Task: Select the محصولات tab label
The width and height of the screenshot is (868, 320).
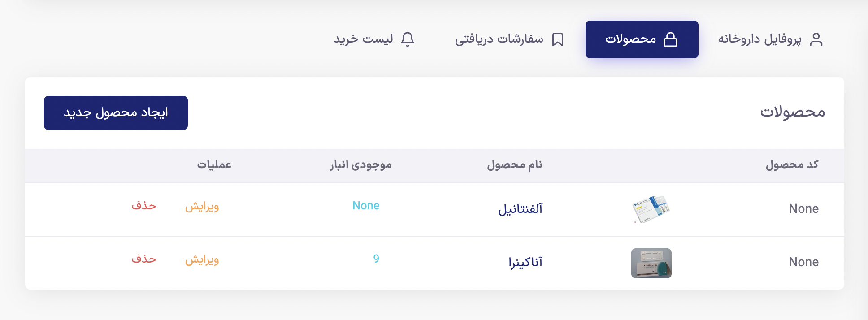Action: (x=630, y=39)
